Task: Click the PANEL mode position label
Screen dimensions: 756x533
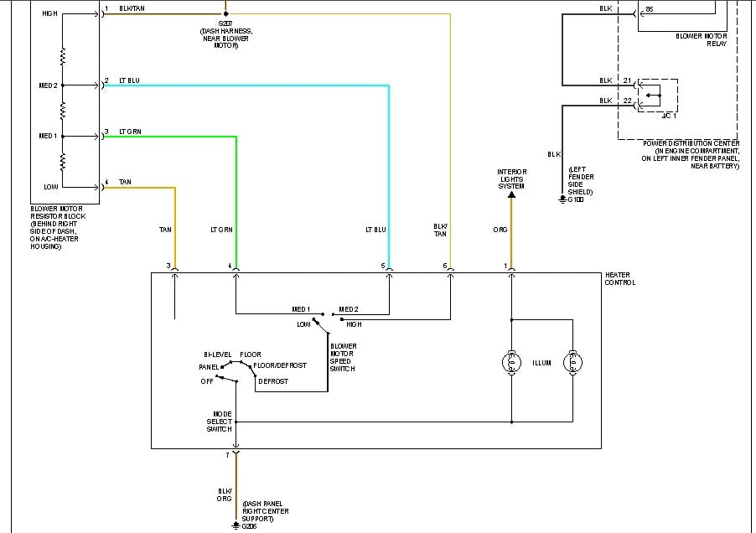Action: click(209, 367)
